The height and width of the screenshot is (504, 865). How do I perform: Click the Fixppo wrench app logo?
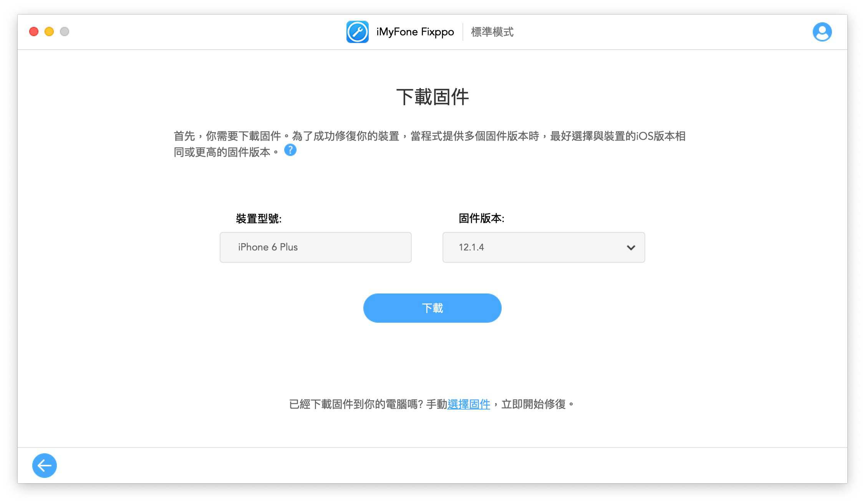(357, 32)
